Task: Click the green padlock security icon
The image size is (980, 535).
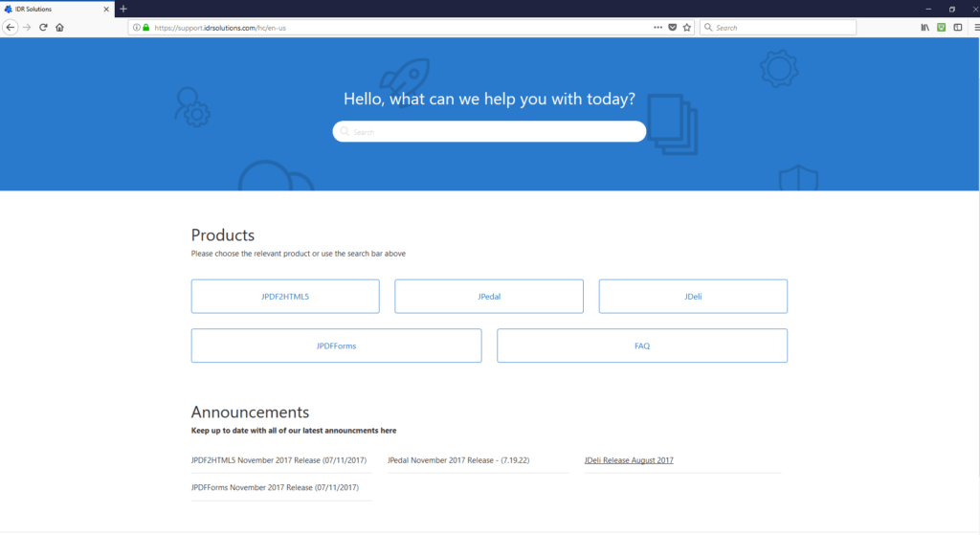Action: pos(146,28)
